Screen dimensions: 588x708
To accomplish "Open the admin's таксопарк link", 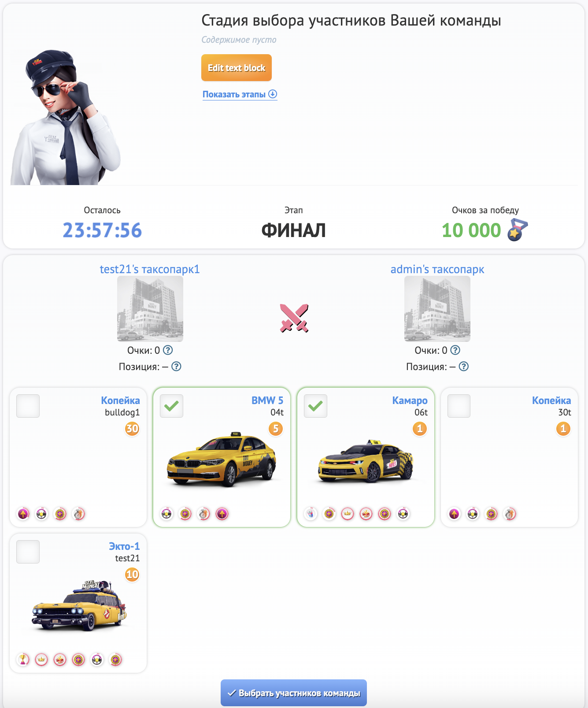I will click(x=437, y=269).
